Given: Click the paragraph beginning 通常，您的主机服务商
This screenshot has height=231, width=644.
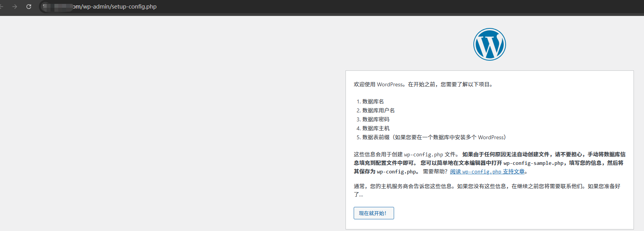Looking at the screenshot, I should [487, 191].
